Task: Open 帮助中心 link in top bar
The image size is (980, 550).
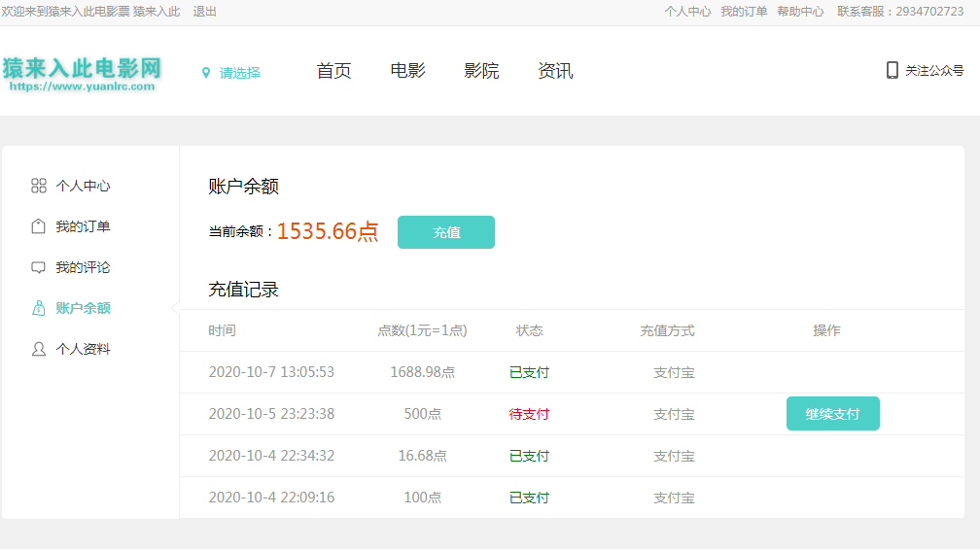Action: click(x=800, y=12)
